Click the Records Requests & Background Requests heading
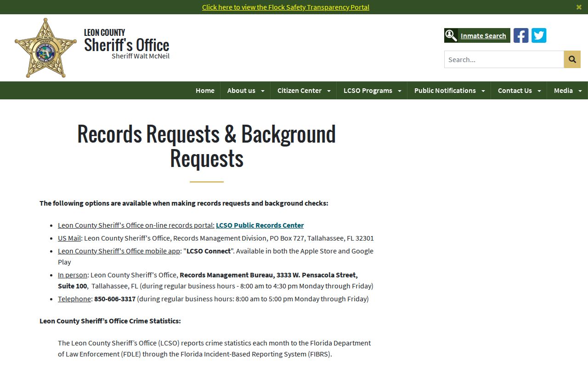Screen dimensions: 588x368 click(x=207, y=146)
